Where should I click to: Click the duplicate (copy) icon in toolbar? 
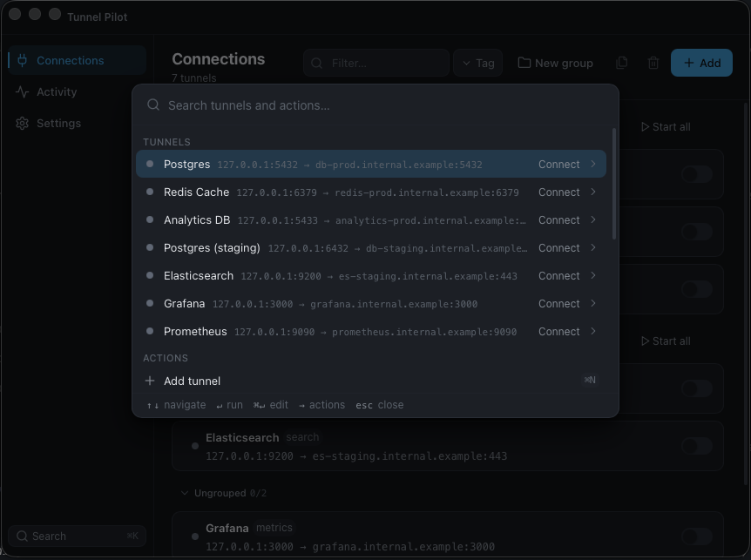(x=622, y=63)
